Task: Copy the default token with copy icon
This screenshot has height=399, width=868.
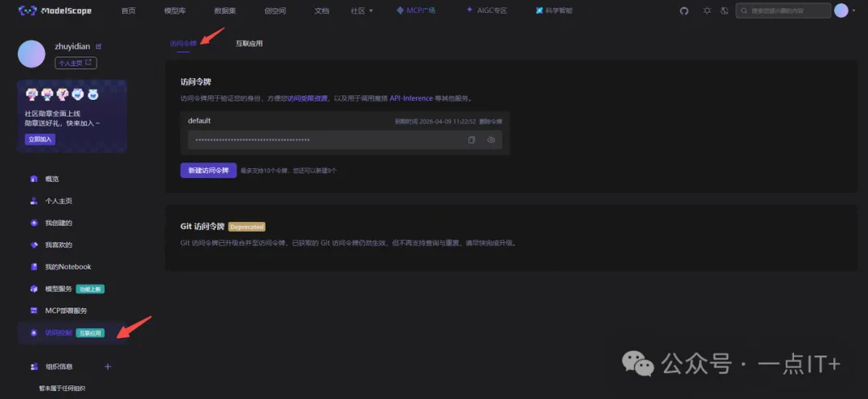Action: pos(472,140)
